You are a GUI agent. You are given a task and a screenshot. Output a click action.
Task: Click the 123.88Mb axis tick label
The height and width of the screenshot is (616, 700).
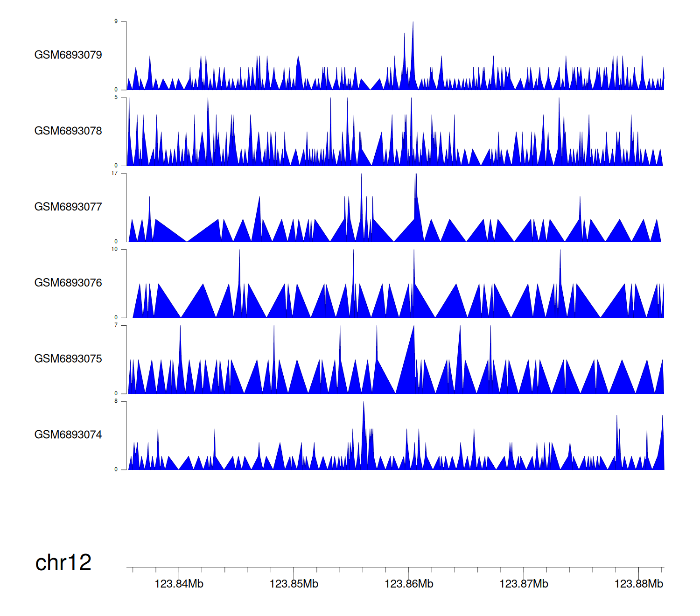tap(638, 584)
